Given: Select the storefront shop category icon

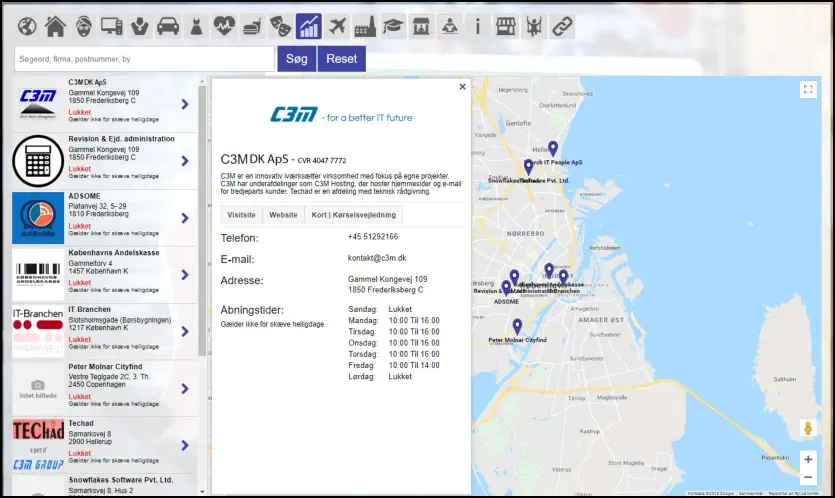Looking at the screenshot, I should [x=505, y=26].
